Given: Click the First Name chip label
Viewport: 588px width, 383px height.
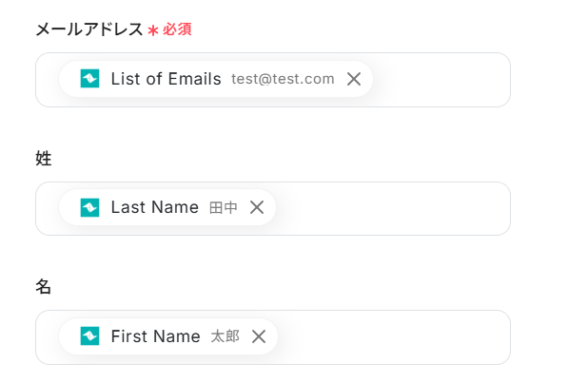Looking at the screenshot, I should (x=155, y=335).
